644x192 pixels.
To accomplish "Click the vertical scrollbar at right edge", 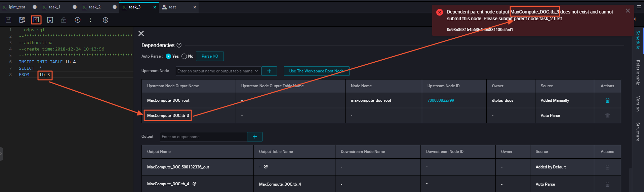I will pos(631,180).
